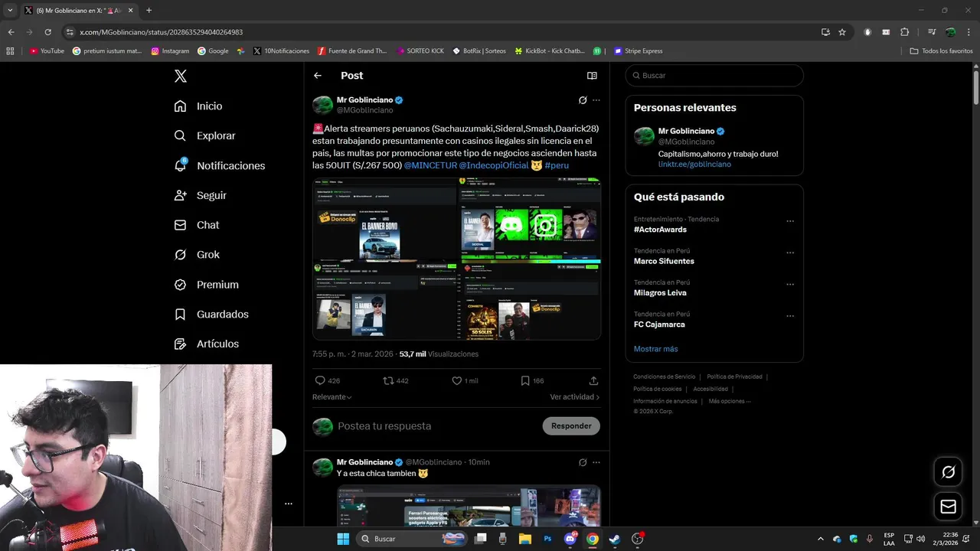Open more options for #ActorAwards trend
Image resolution: width=980 pixels, height=551 pixels.
790,221
